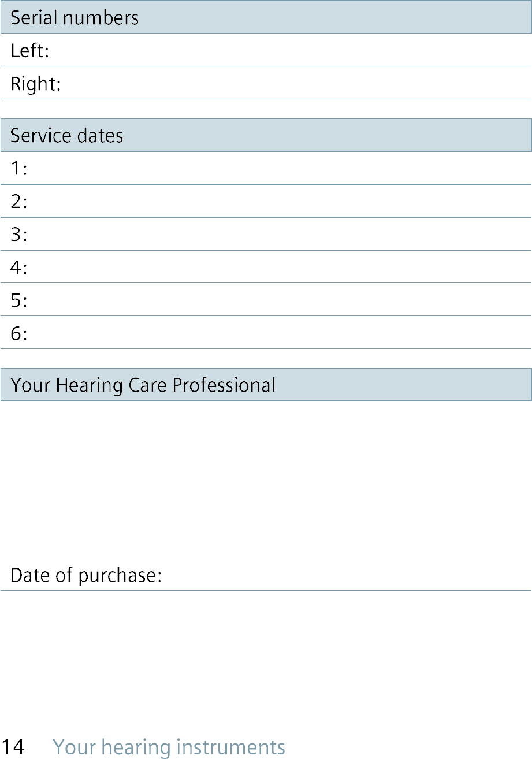Screen dimensions: 532x759
Task: Click the Your hearing instruments footer text
Action: click(x=169, y=747)
